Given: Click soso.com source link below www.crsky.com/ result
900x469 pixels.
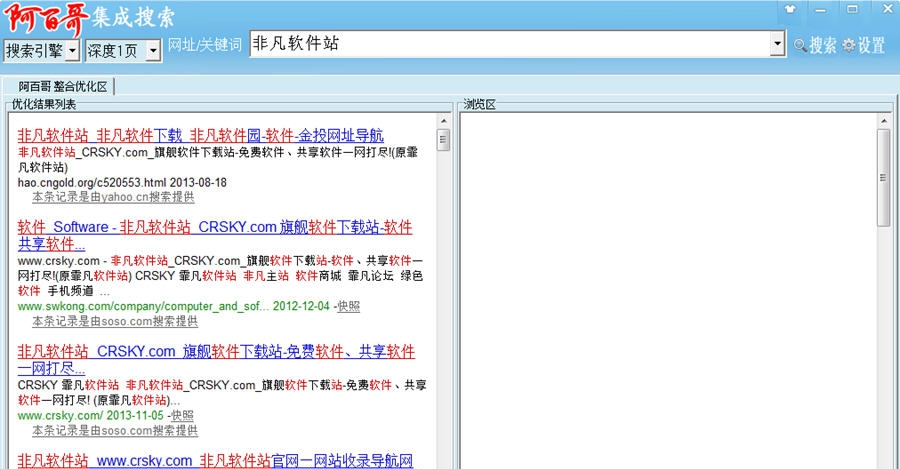Looking at the screenshot, I should [115, 430].
